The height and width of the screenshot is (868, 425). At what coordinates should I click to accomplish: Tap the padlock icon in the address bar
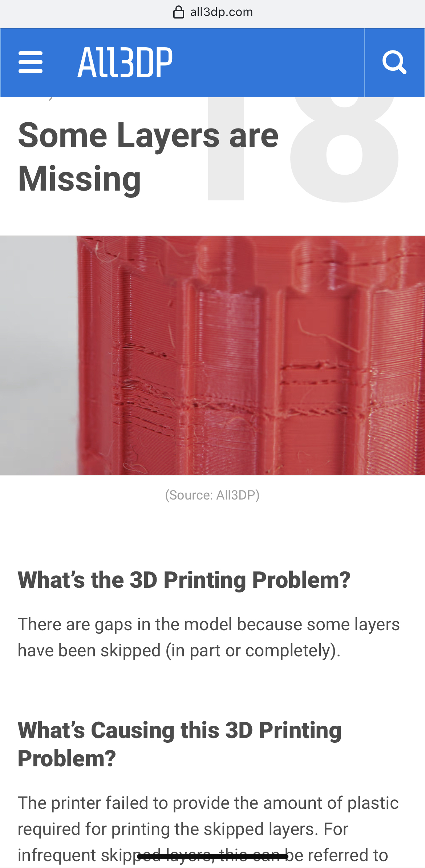(178, 12)
